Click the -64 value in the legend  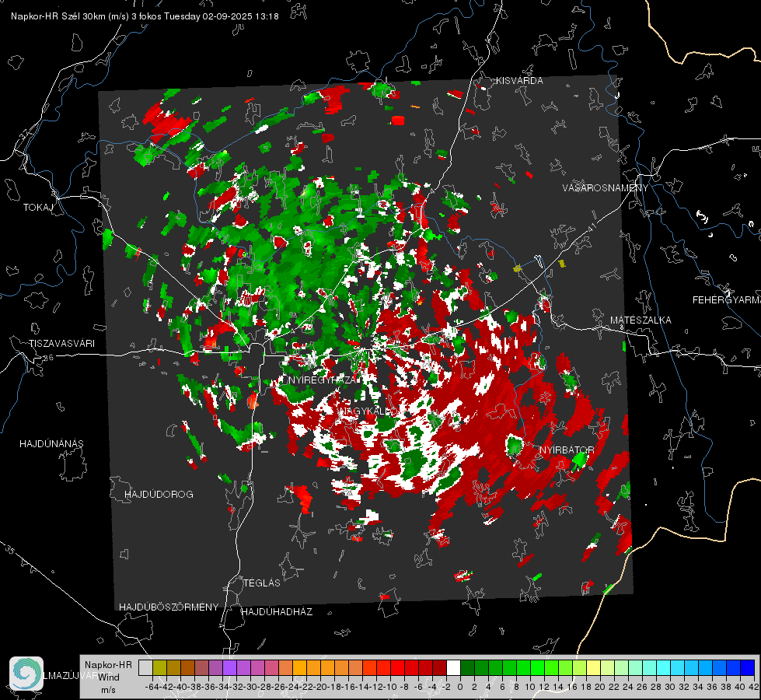click(152, 687)
